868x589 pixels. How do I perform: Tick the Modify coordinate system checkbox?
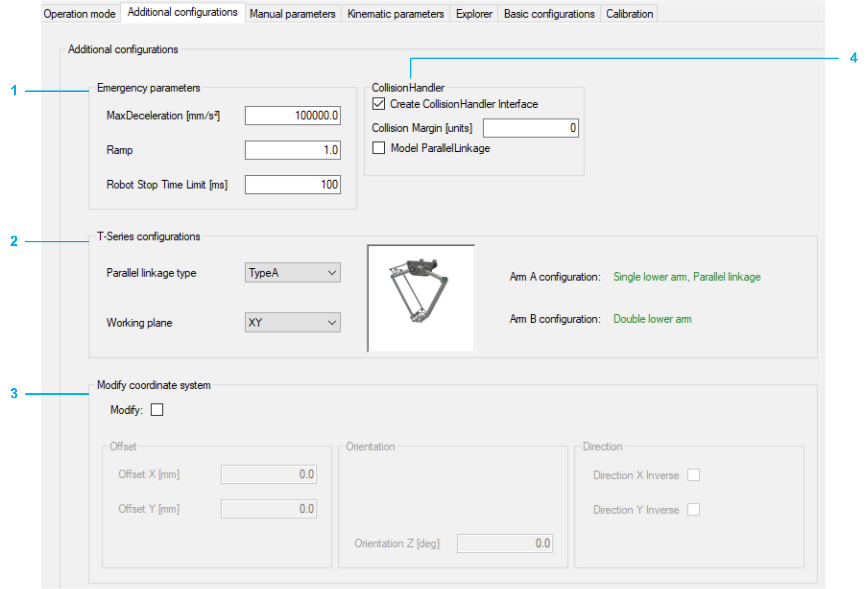pyautogui.click(x=157, y=410)
